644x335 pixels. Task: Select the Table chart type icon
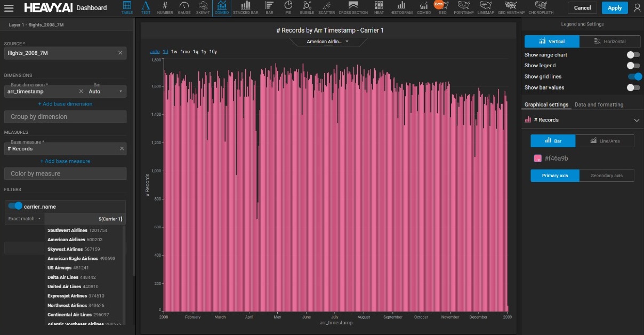[127, 7]
